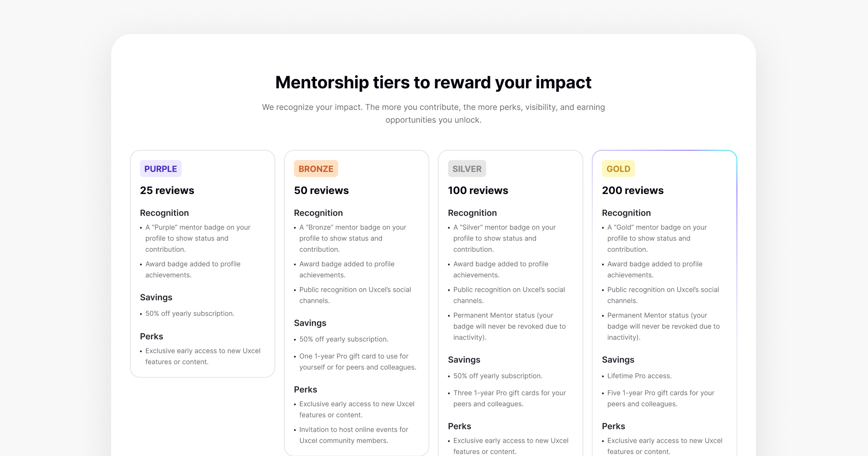Click "Lifetime Pro access." in Gold card
Screen dimensions: 868x456
[639, 376]
